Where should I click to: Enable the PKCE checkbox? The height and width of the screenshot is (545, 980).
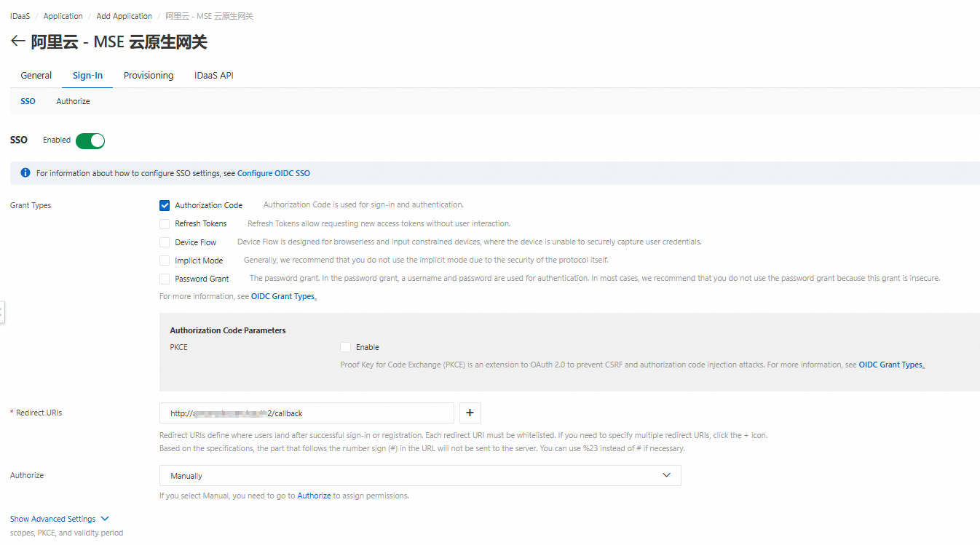(345, 347)
